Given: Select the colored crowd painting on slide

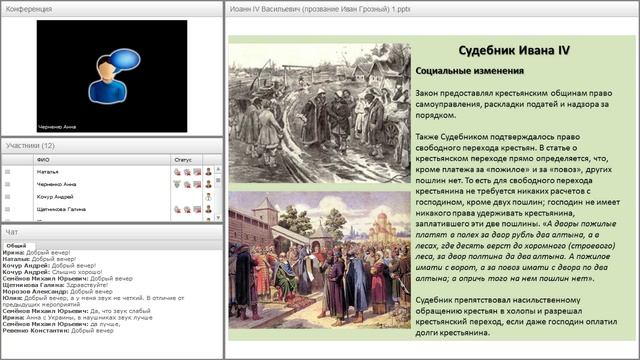Looking at the screenshot, I should click(320, 260).
